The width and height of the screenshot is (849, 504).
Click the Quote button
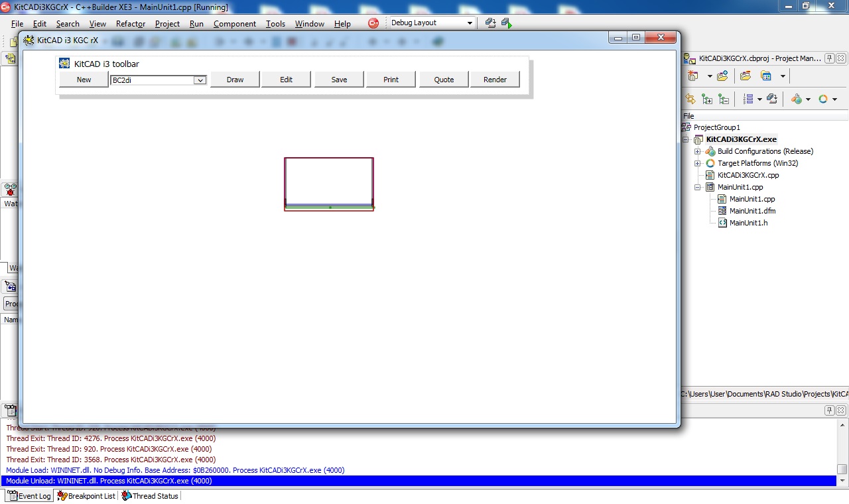pyautogui.click(x=444, y=80)
